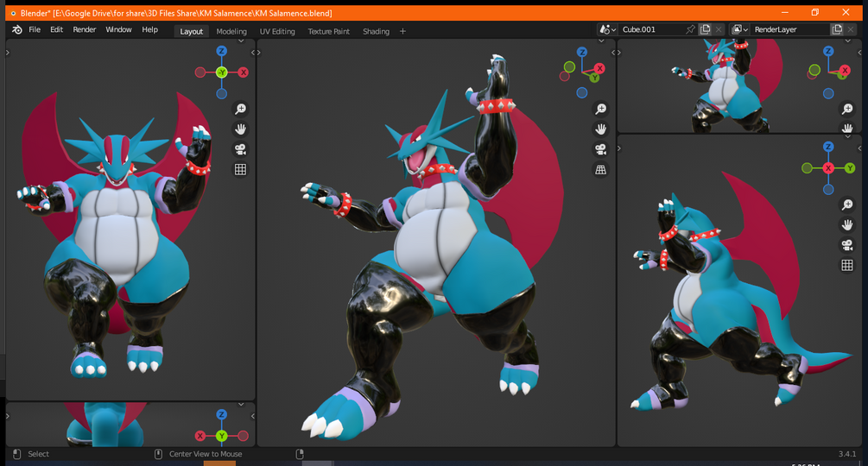Viewport: 868px width, 466px height.
Task: Click the X axis gizmo in bottom-left viewport
Action: click(200, 436)
